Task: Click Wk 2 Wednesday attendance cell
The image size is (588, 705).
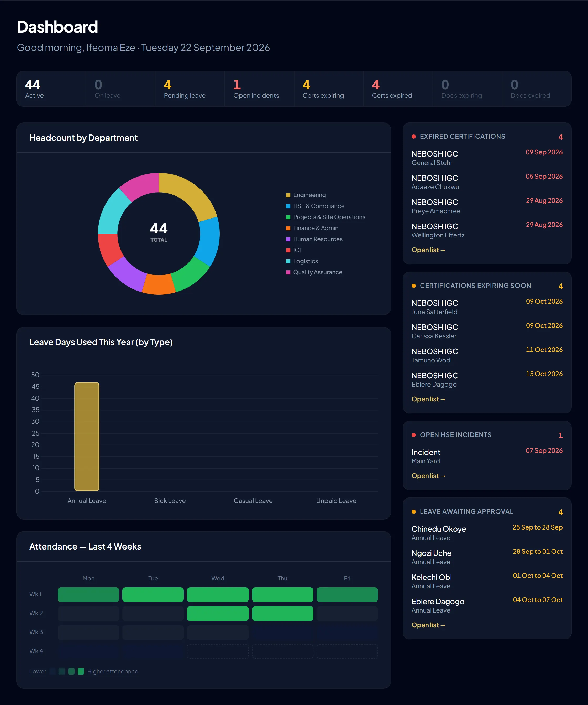Action: tap(218, 613)
